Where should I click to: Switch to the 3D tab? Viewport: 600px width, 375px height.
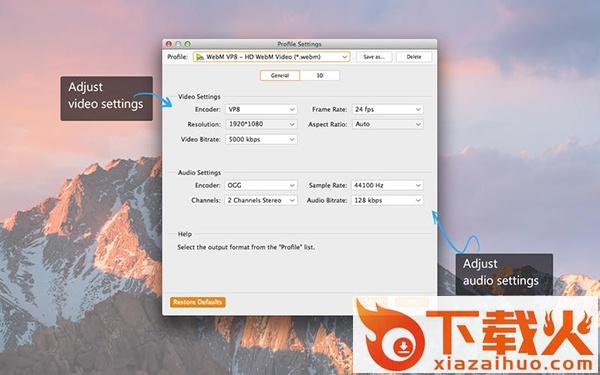point(320,75)
